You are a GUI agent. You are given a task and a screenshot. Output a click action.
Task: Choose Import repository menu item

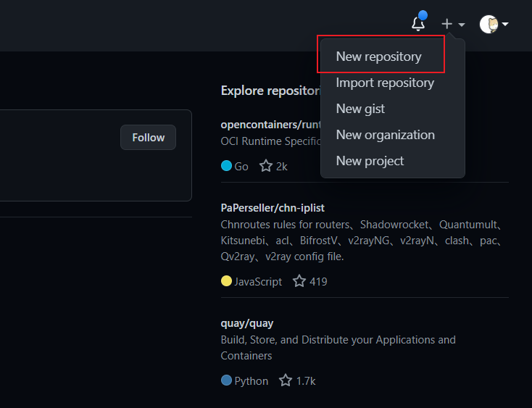click(385, 83)
